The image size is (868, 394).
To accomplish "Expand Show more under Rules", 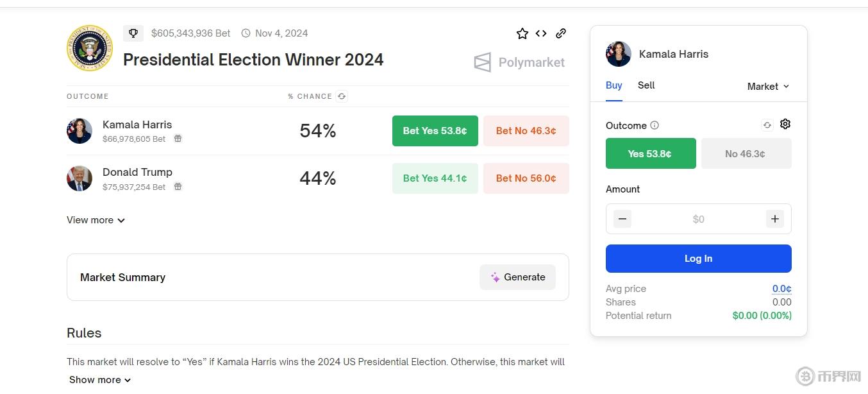I will click(x=100, y=380).
